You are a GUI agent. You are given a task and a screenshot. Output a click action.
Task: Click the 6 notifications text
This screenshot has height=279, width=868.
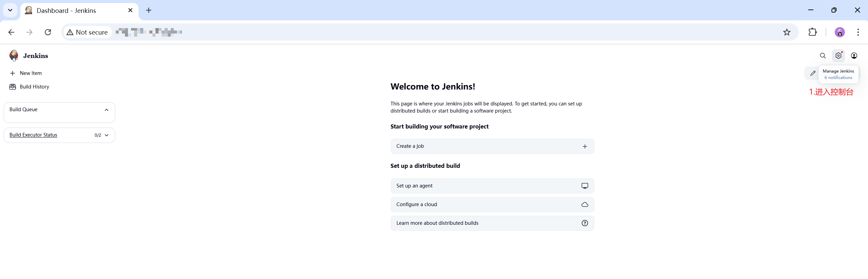(x=838, y=78)
